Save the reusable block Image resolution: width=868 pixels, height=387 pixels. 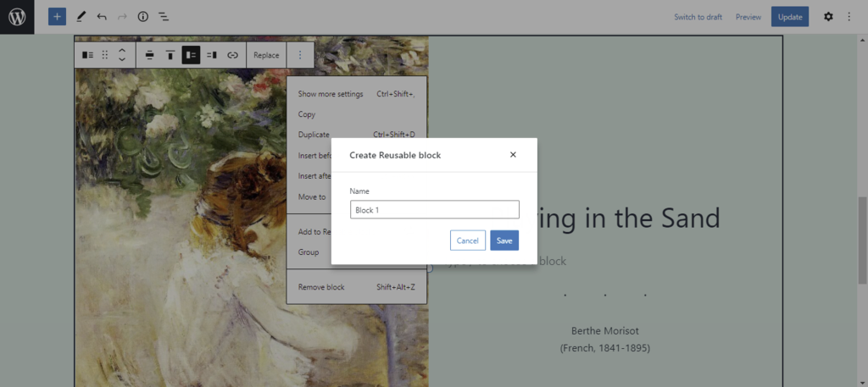pyautogui.click(x=504, y=240)
